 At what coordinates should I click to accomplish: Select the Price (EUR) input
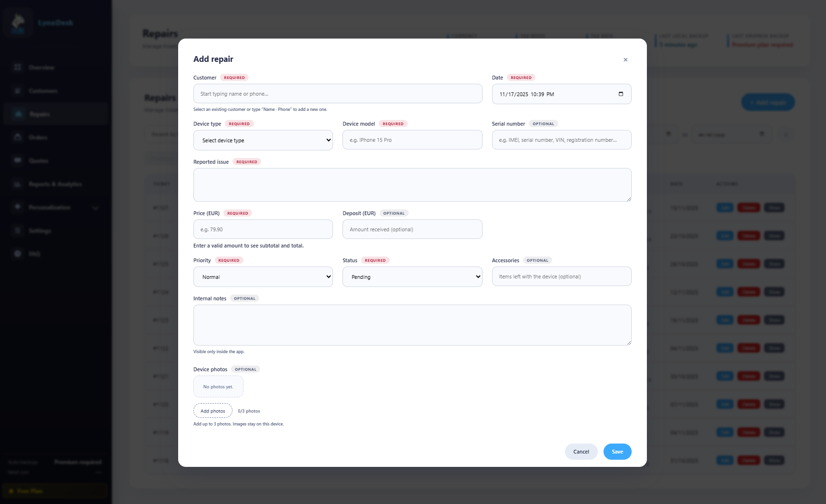coord(263,229)
